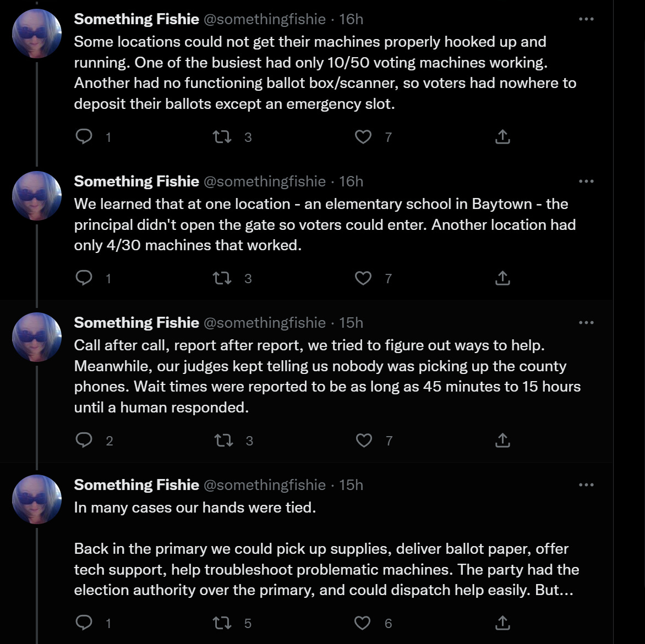Like the tweet about Baytown elementary school
Viewport: 645px width, 644px height.
tap(363, 278)
